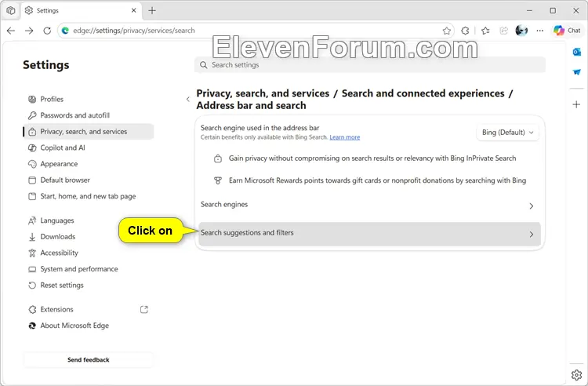
Task: Open the Bing (Default) search engine dropdown
Action: click(x=507, y=133)
